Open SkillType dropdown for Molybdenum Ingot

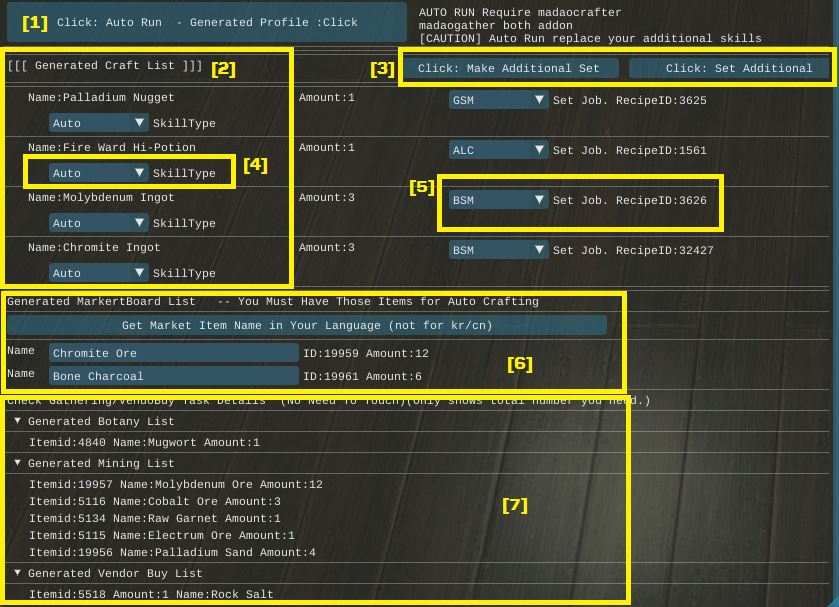[x=99, y=223]
